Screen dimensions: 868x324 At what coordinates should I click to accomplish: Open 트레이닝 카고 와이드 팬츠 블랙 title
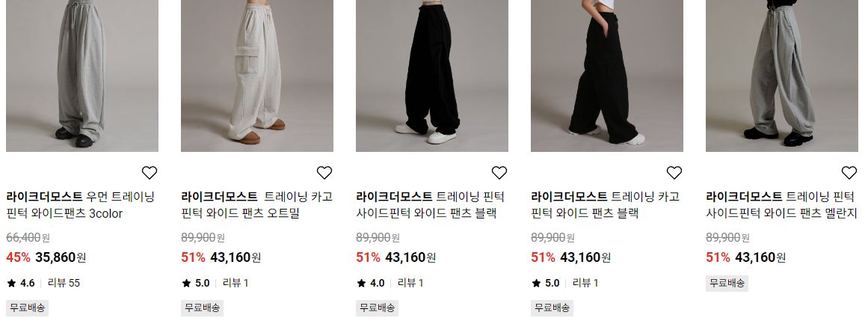pyautogui.click(x=605, y=205)
